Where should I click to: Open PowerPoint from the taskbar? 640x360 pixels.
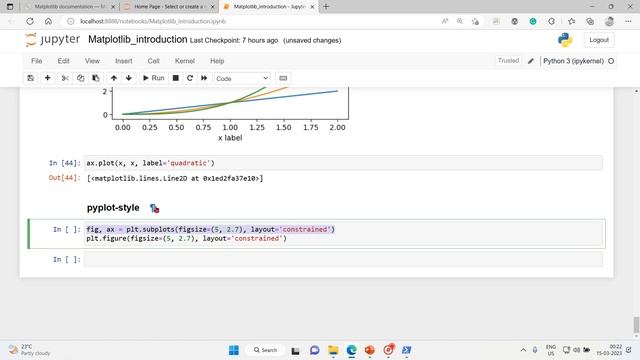click(370, 350)
